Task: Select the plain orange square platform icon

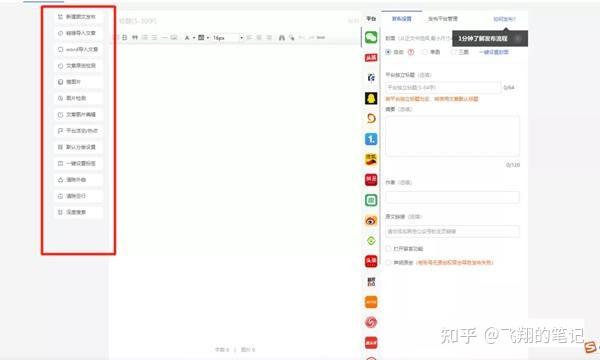Action: [x=371, y=302]
